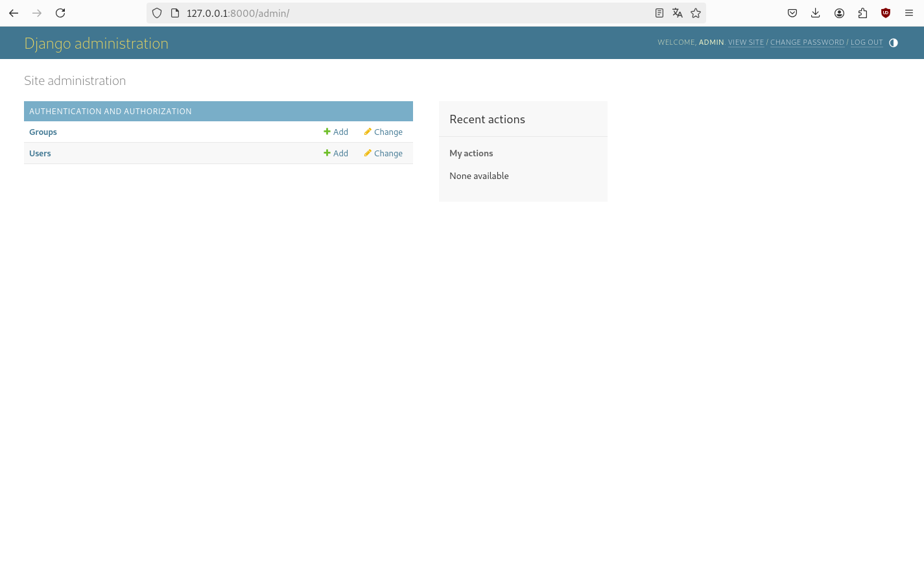Open the translate page icon
Screen dimensions: 924x576
[678, 13]
